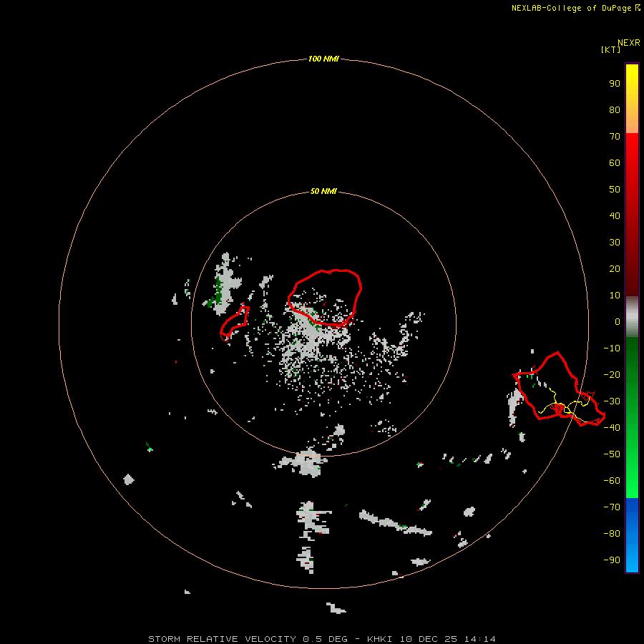
Task: Click the small narrow red island outline west of center
Action: pos(235,323)
